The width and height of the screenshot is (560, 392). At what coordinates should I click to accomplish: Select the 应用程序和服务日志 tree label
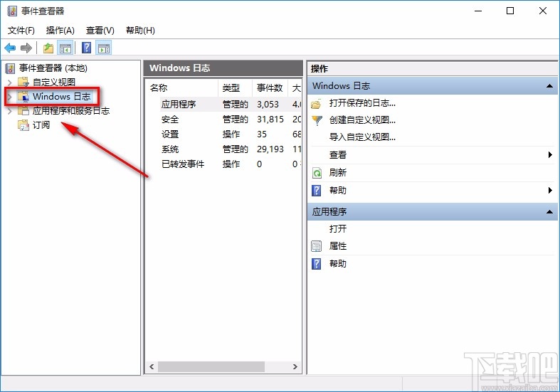click(71, 111)
